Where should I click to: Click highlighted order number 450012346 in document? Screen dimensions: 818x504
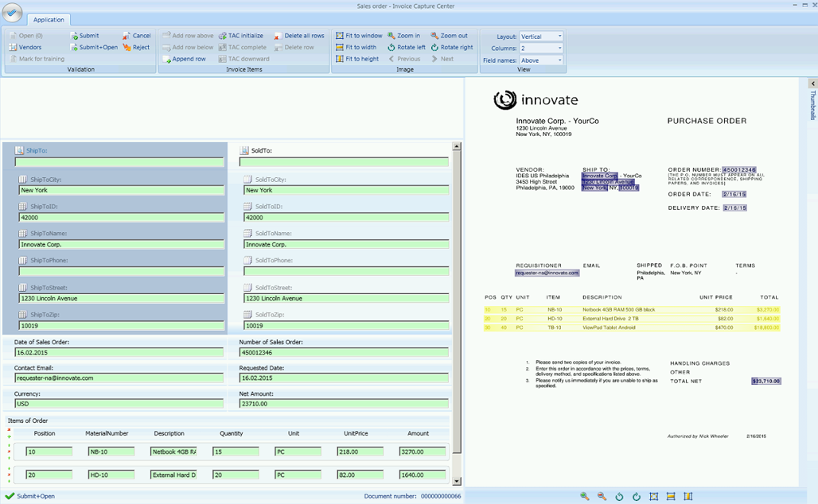(739, 169)
